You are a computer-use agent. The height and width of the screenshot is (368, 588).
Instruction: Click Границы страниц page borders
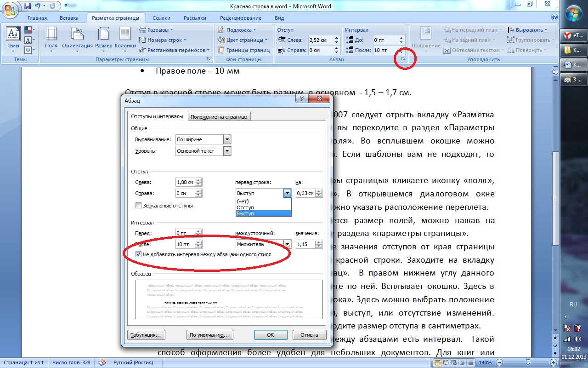click(244, 50)
